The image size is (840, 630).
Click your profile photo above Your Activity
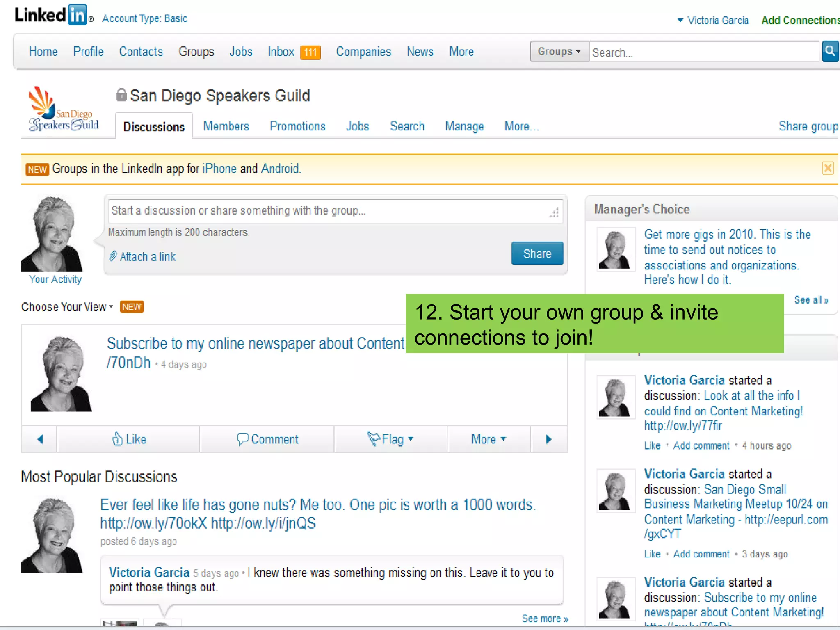pyautogui.click(x=52, y=233)
